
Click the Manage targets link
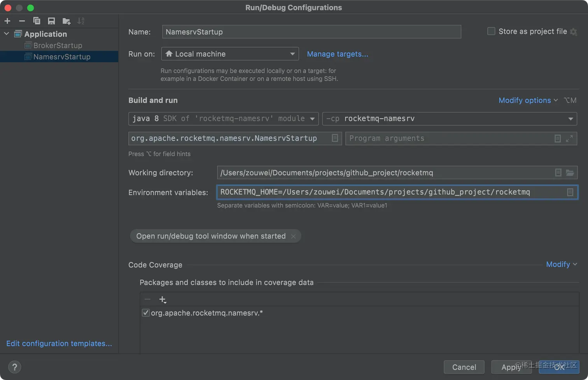(337, 54)
